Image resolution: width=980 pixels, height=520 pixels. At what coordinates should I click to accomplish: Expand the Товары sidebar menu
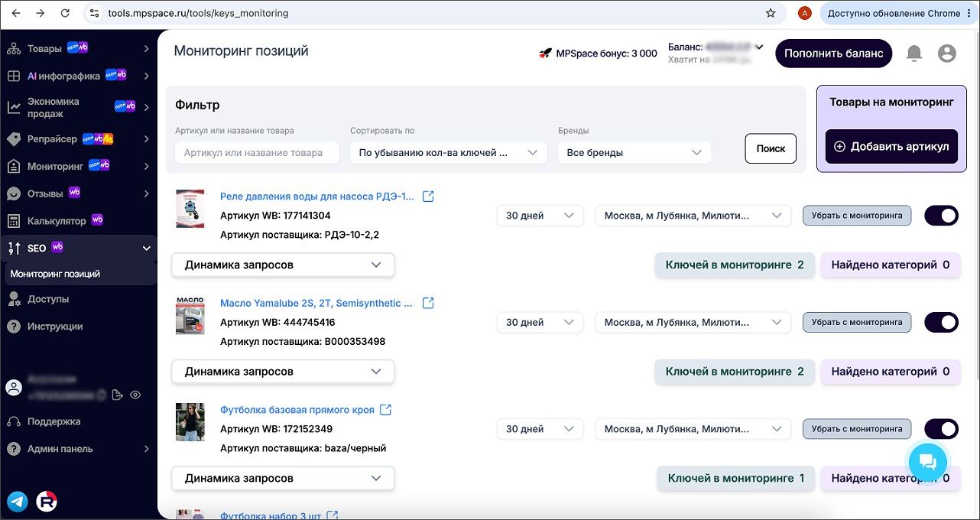coord(78,49)
